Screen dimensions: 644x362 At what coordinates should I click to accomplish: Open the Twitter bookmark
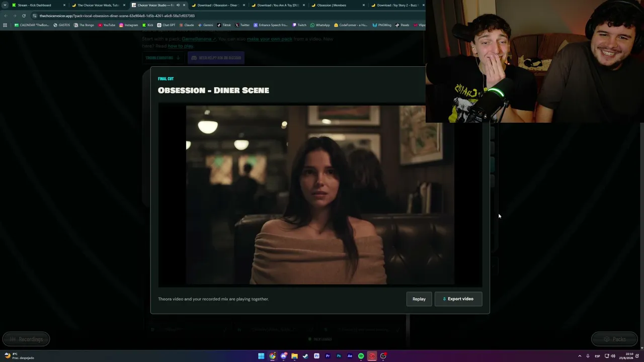tap(243, 25)
